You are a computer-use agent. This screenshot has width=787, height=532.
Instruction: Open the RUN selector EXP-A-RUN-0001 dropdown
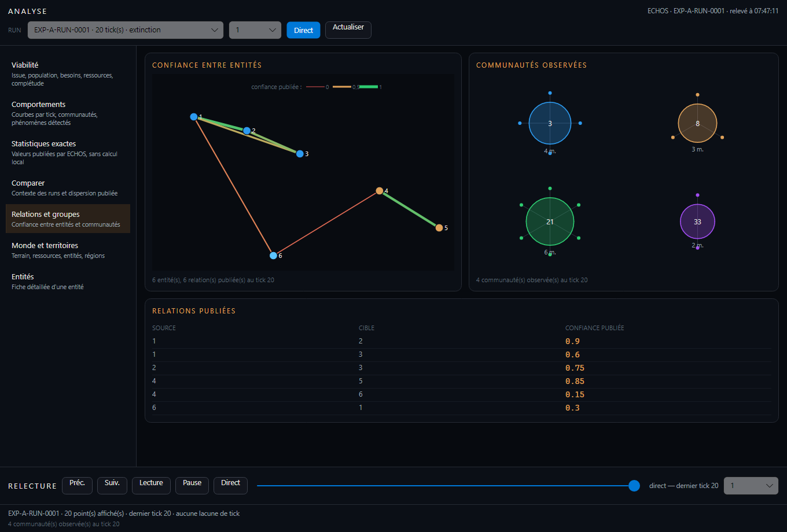pos(126,30)
